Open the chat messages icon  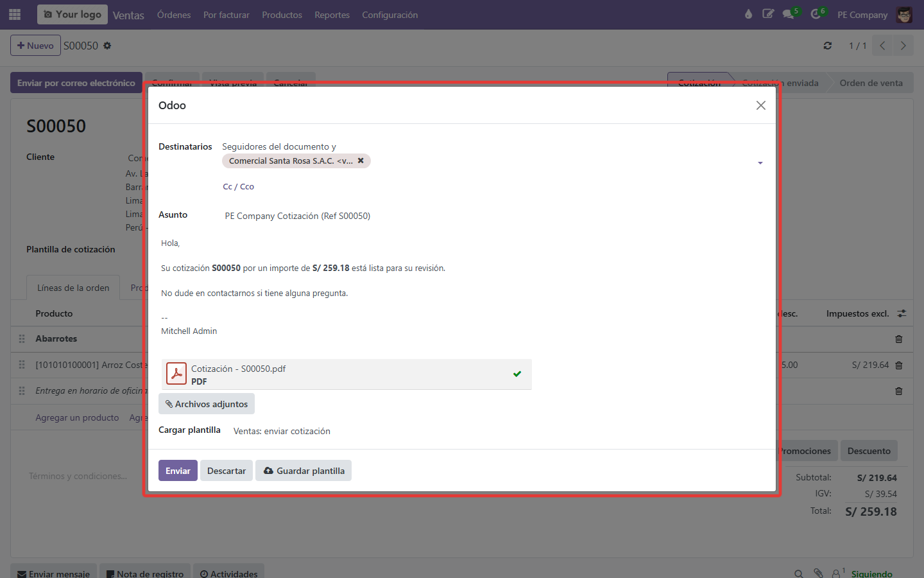[x=789, y=14]
